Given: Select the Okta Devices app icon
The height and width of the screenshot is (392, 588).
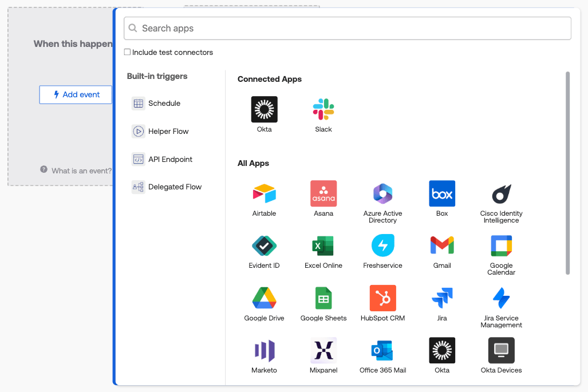Looking at the screenshot, I should coord(501,350).
